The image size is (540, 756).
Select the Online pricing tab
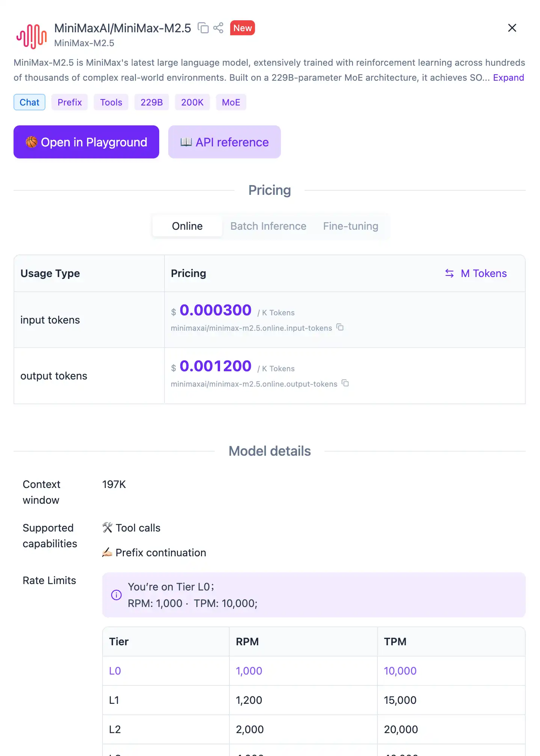click(187, 226)
